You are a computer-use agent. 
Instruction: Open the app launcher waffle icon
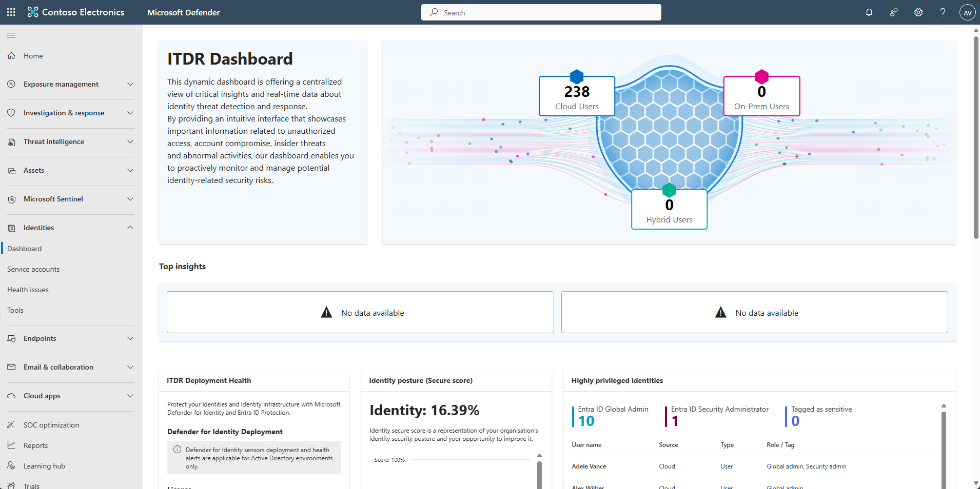coord(11,12)
